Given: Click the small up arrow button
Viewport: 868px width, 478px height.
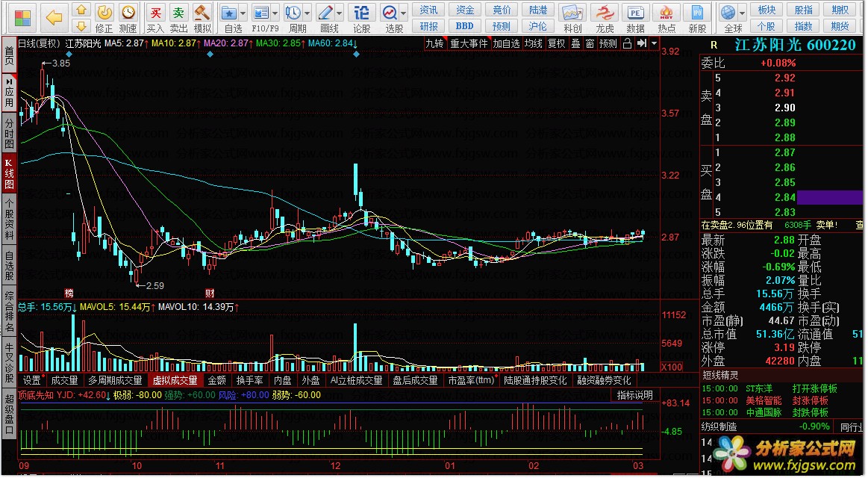Looking at the screenshot, I should (x=81, y=10).
